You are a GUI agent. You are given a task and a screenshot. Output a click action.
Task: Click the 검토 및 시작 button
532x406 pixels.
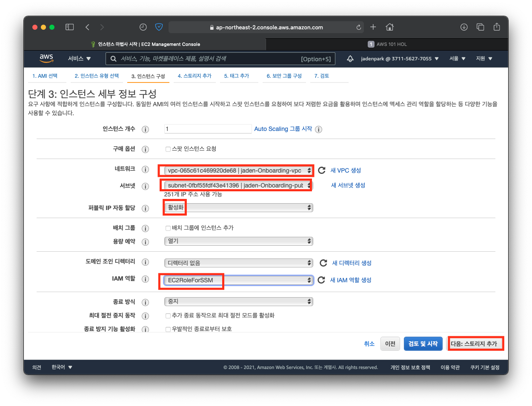tap(423, 344)
